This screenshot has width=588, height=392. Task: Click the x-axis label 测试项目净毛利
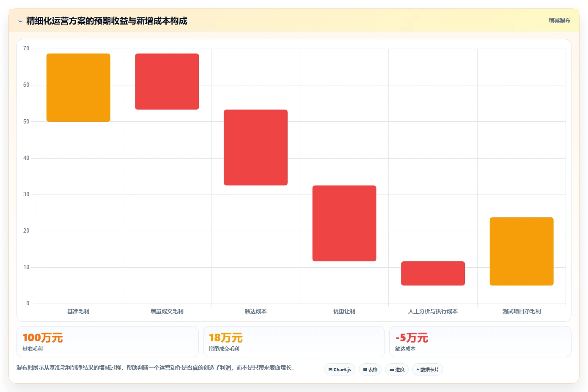[x=522, y=311]
